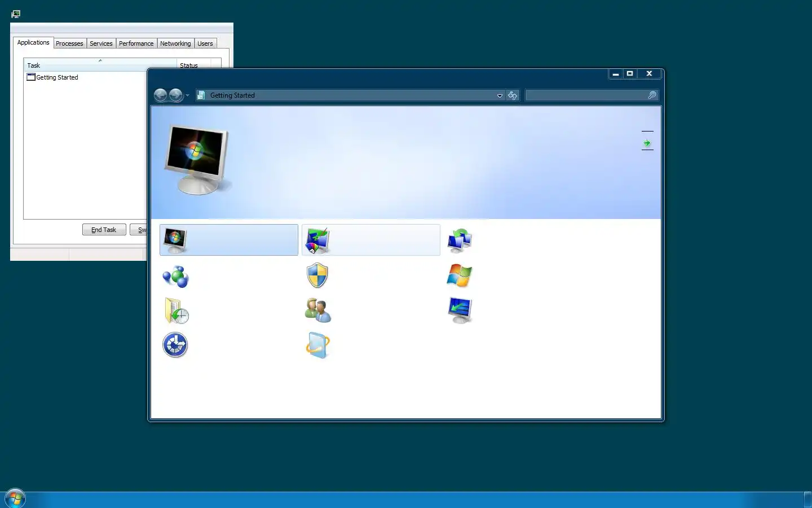812x508 pixels.
Task: Select the highlighted Windows monitor icon in Getting Started
Action: (x=175, y=240)
